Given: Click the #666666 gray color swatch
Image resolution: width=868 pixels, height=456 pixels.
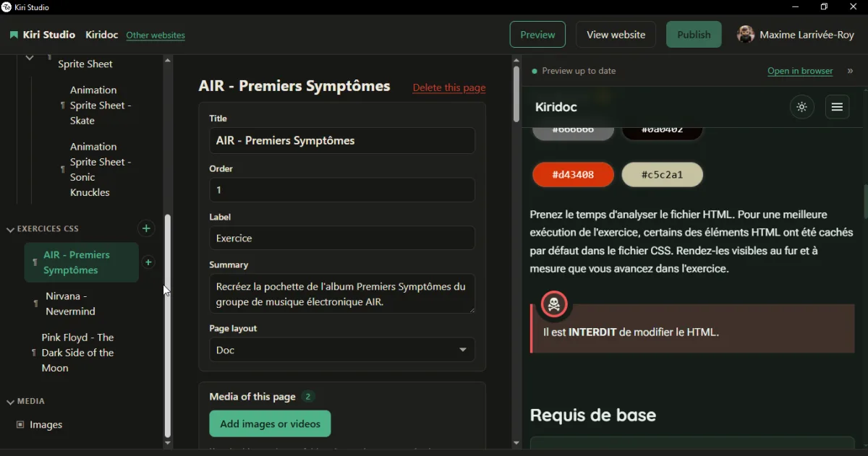Looking at the screenshot, I should 573,131.
